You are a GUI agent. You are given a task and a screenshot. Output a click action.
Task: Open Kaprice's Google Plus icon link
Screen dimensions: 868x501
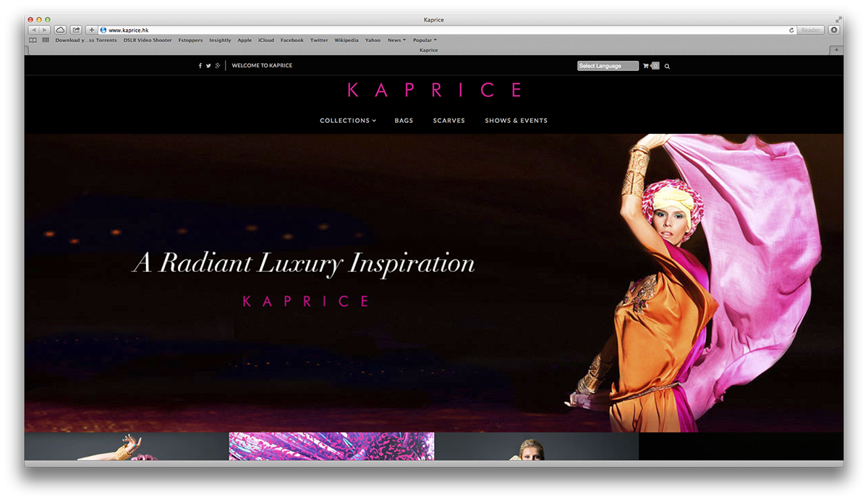coord(217,66)
